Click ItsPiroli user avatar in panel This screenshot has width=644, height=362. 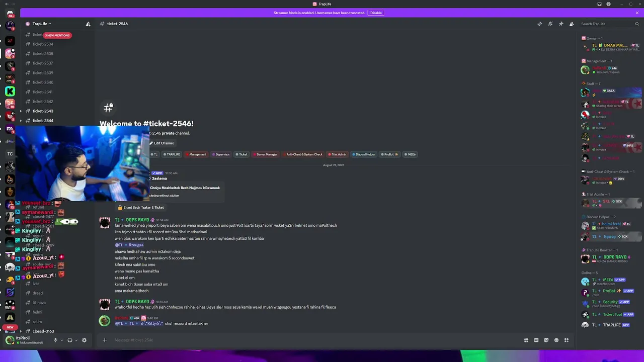10,340
